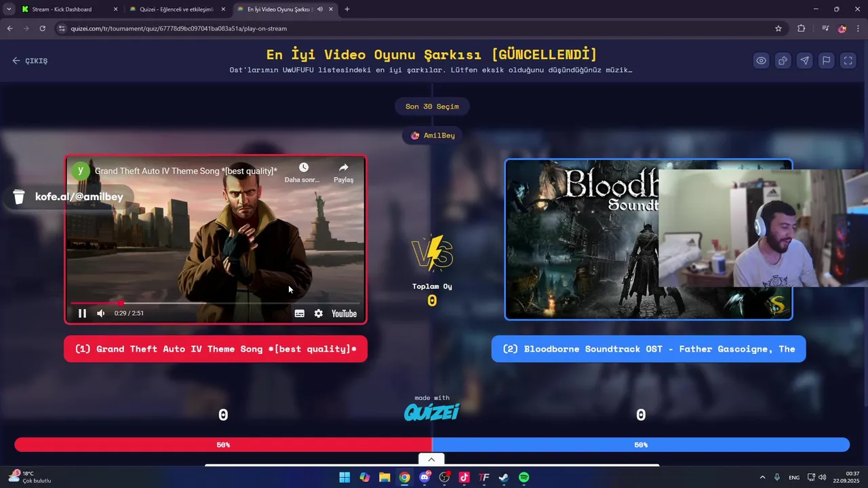Open the Chrome three-dot menu
The height and width of the screenshot is (488, 868).
point(858,28)
